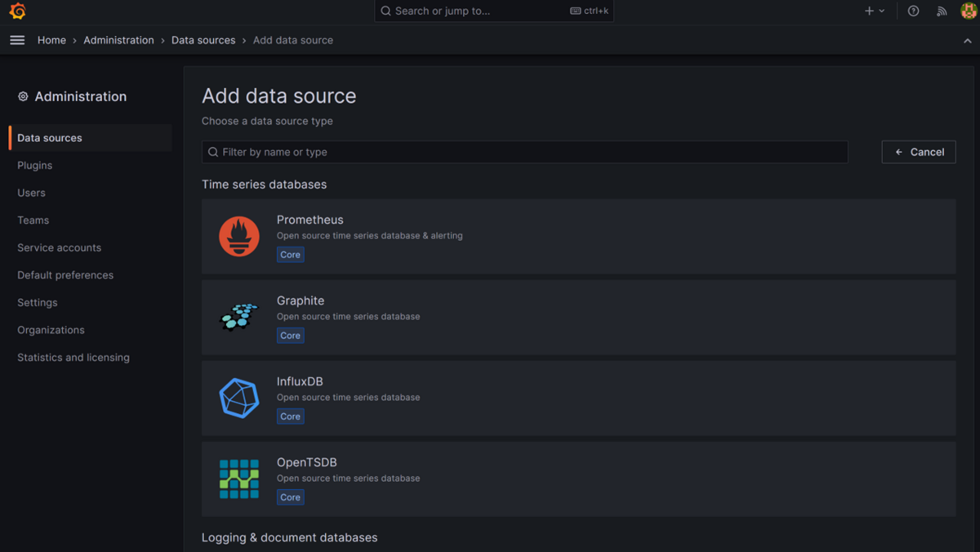
Task: Click the ctrl+k keyboard shortcut hint
Action: [x=589, y=11]
